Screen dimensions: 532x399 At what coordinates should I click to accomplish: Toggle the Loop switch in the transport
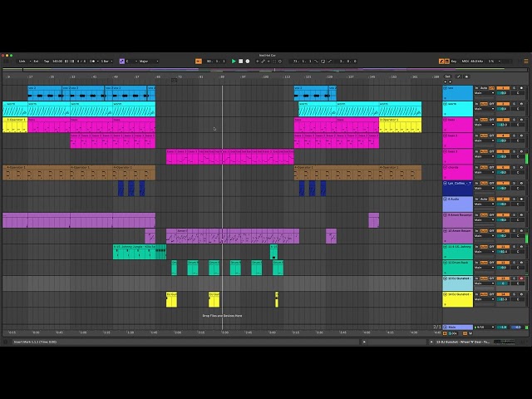tap(323, 61)
